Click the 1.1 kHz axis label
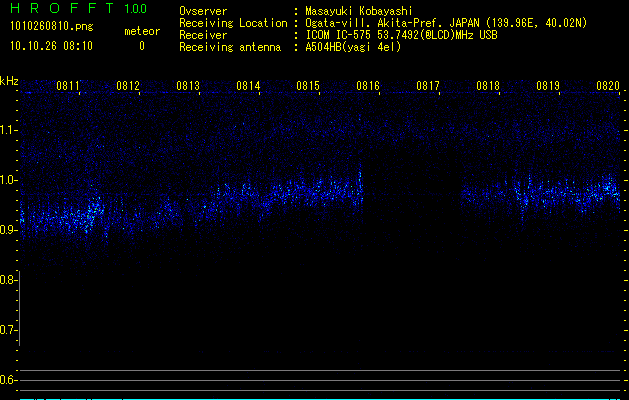Viewport: 629px width, 400px height. click(x=8, y=130)
